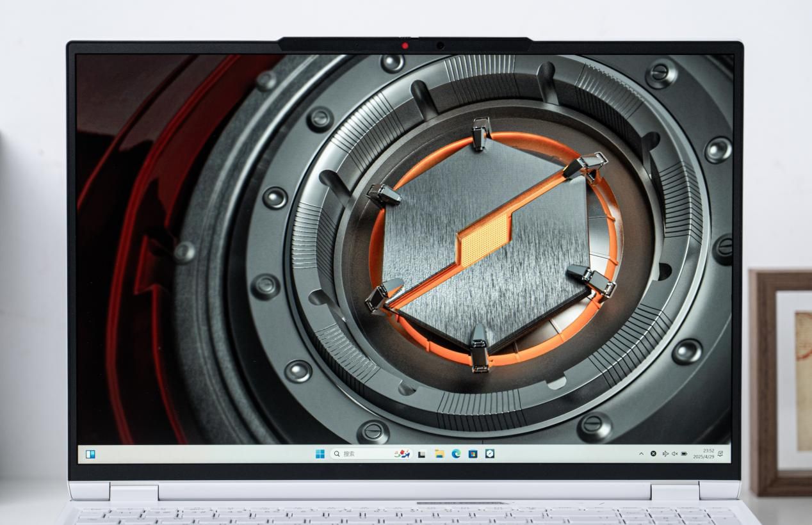812x525 pixels.
Task: Click the black circular X tray icon
Action: pos(653,454)
